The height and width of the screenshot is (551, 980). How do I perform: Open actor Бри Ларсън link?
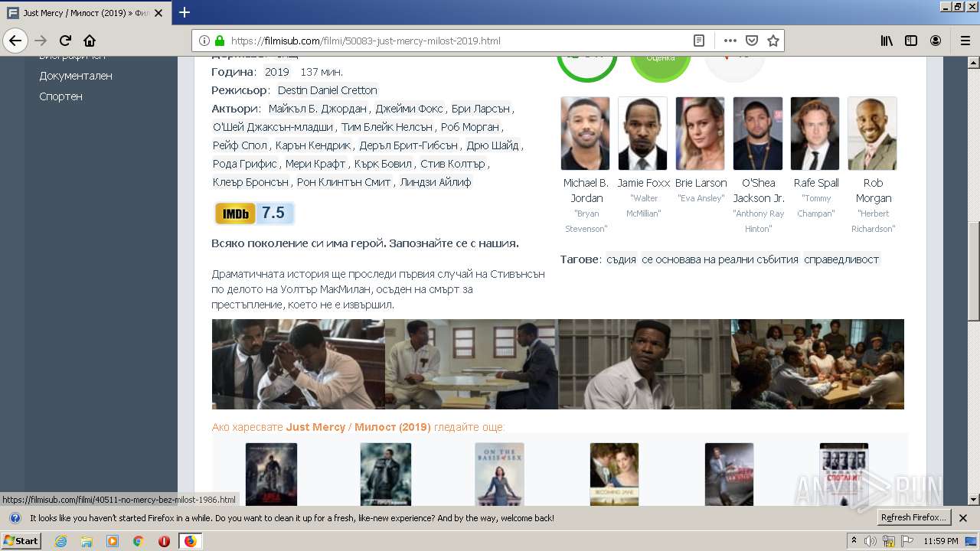(x=480, y=109)
